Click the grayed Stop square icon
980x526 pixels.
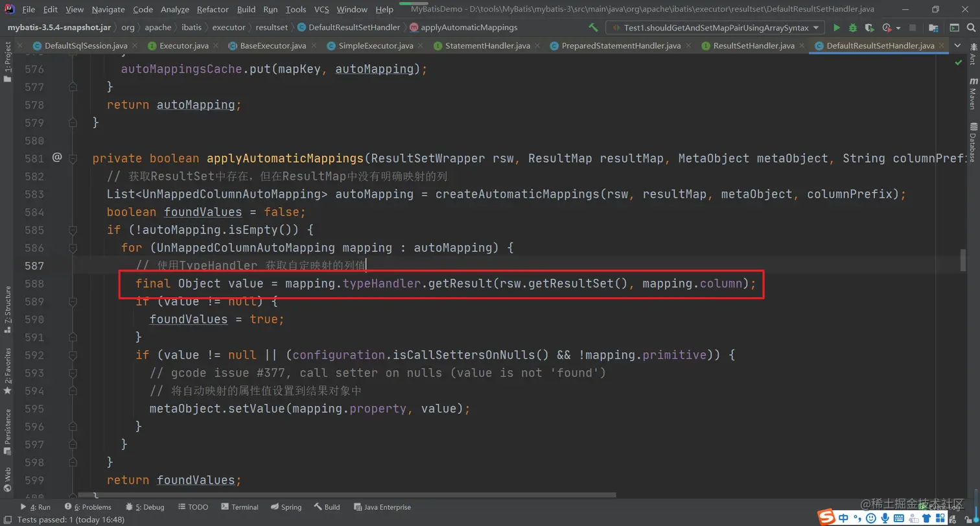click(x=913, y=28)
